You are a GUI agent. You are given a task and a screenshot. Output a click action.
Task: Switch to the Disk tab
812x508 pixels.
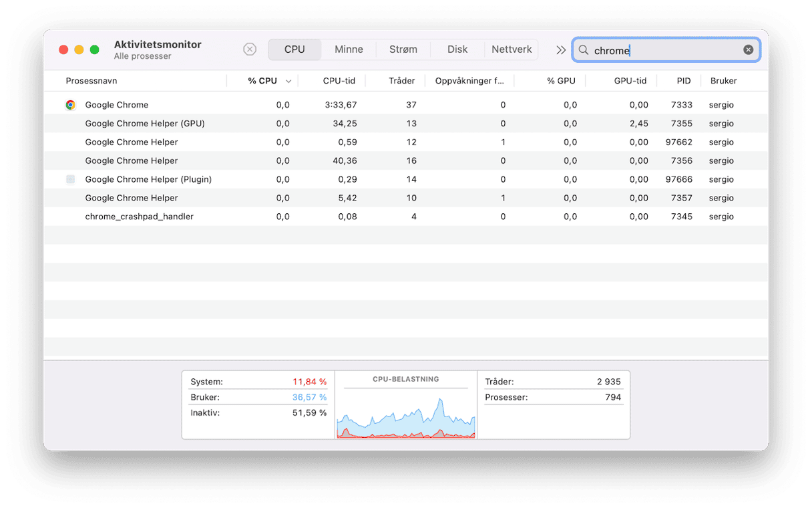457,49
